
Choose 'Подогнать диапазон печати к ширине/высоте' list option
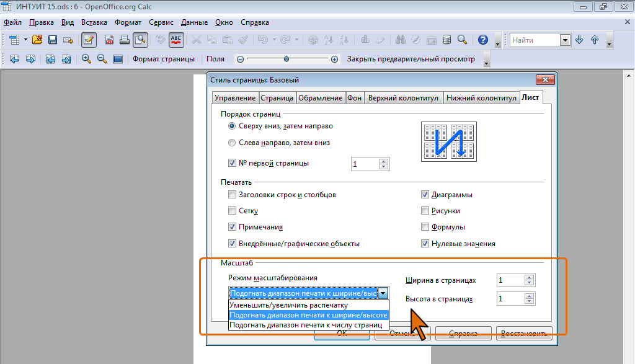pos(309,315)
